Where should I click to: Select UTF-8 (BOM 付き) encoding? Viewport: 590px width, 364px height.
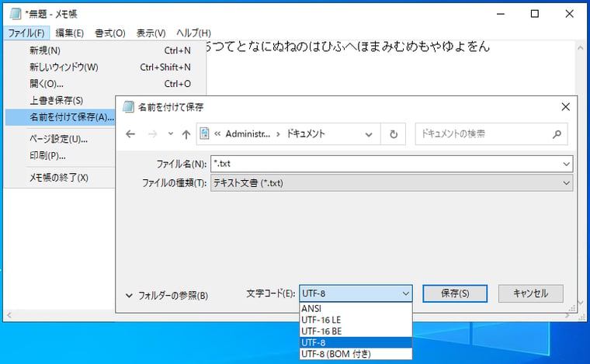pyautogui.click(x=356, y=354)
